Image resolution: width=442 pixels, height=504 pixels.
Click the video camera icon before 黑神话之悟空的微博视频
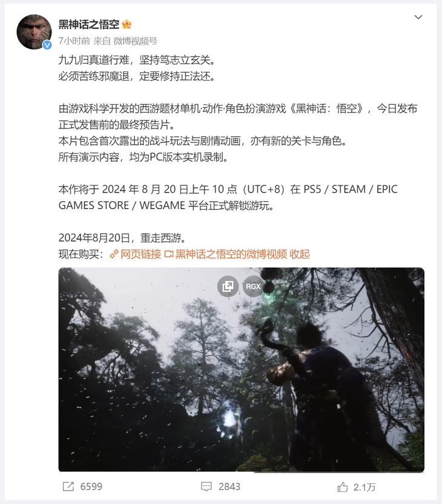click(169, 254)
